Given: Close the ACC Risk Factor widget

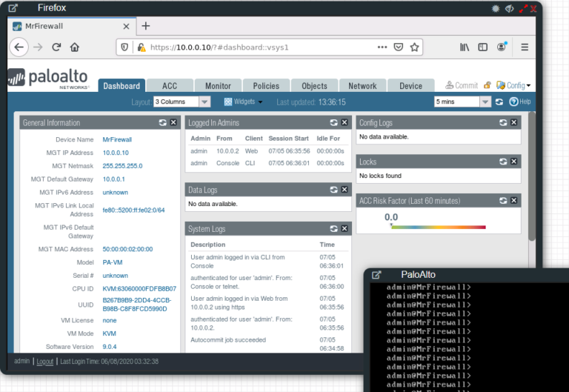Looking at the screenshot, I should 513,201.
